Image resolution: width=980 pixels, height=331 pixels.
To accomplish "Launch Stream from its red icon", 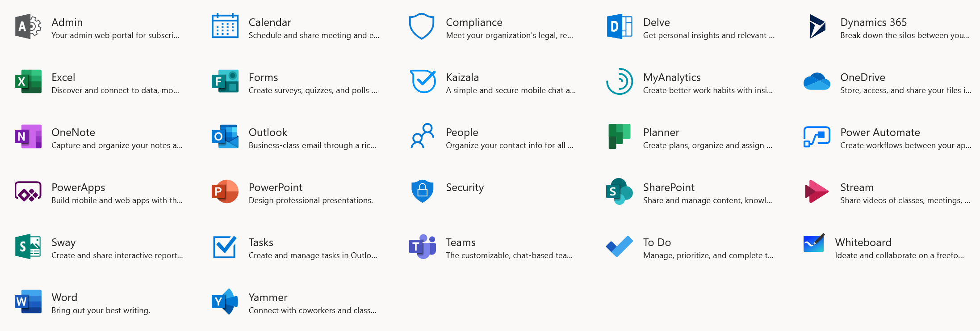I will (x=817, y=191).
